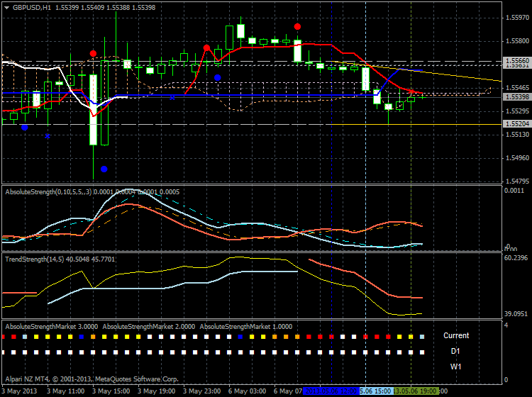Click the AbsoluteStrength(0,10,5,5,,3) indicator label
The width and height of the screenshot is (532, 397).
[48, 192]
